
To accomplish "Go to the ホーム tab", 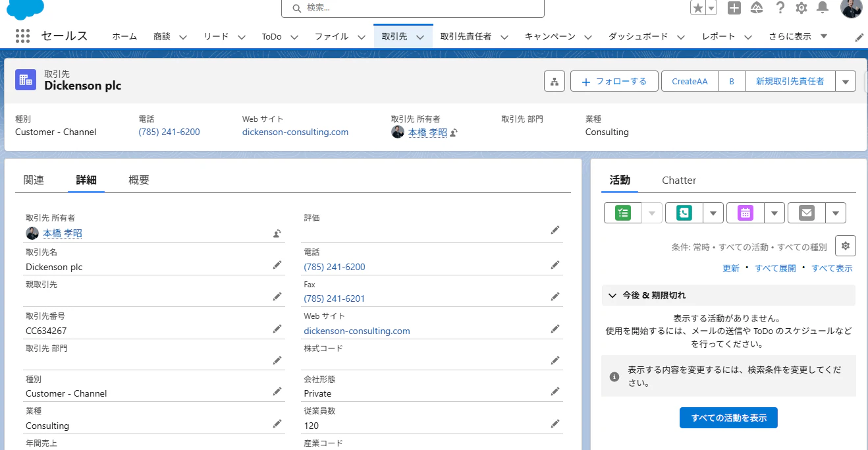I will 124,36.
